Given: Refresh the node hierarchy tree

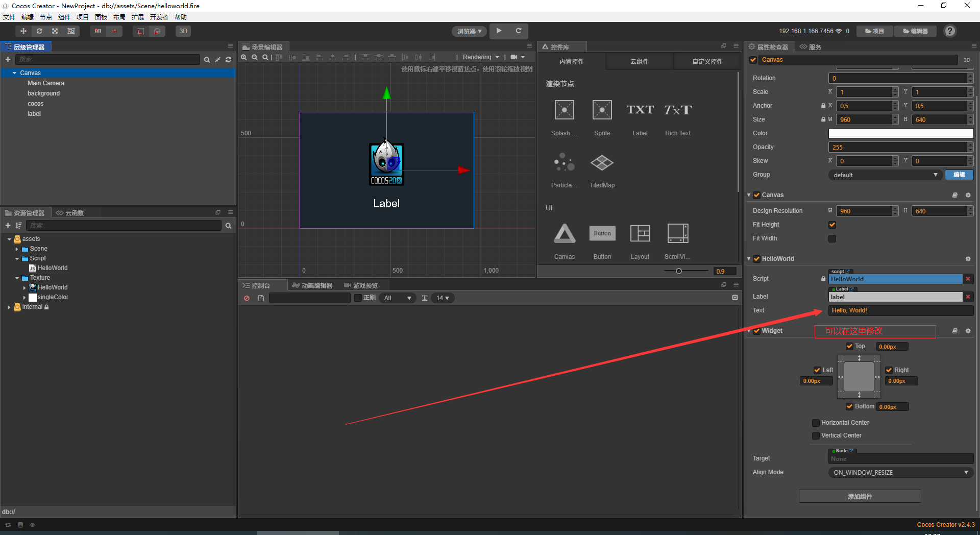Looking at the screenshot, I should click(x=229, y=60).
